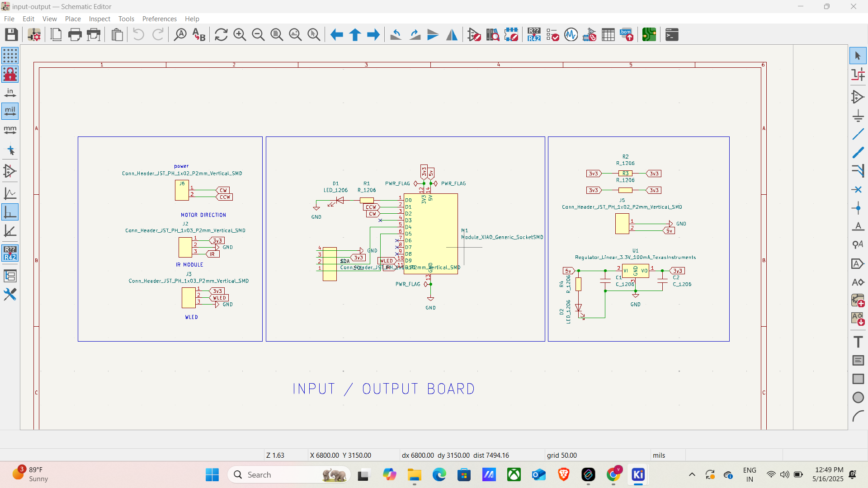This screenshot has height=488, width=868.
Task: Open schematic setup settings icon
Action: point(34,35)
